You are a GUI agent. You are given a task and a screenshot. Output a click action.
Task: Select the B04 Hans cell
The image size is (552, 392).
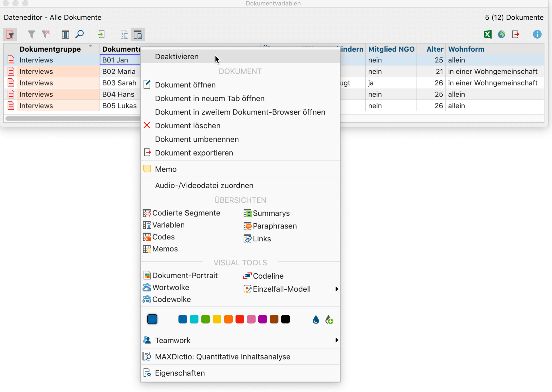(x=120, y=94)
